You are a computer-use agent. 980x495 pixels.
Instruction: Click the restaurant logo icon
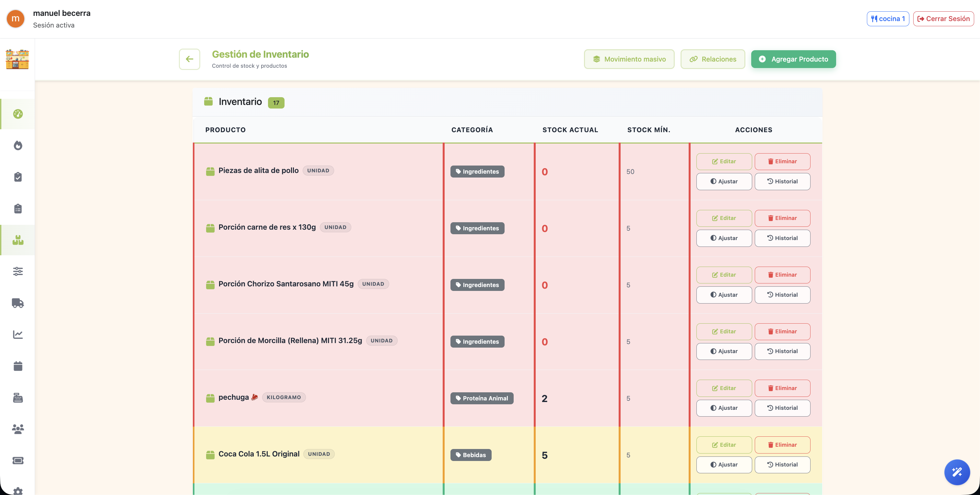click(17, 59)
